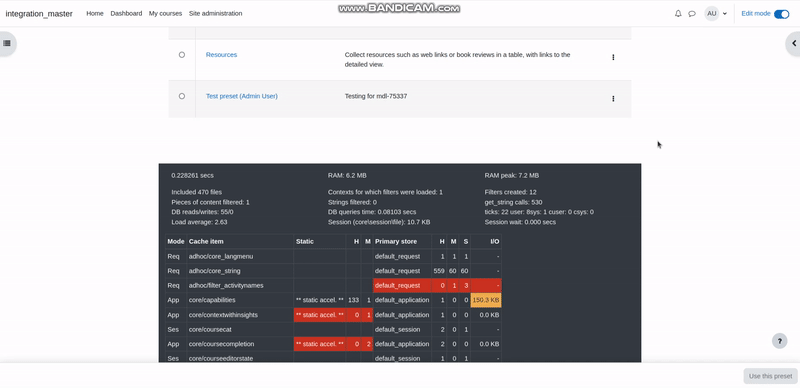The width and height of the screenshot is (800, 388).
Task: Click the red default_request store cell
Action: [402, 285]
